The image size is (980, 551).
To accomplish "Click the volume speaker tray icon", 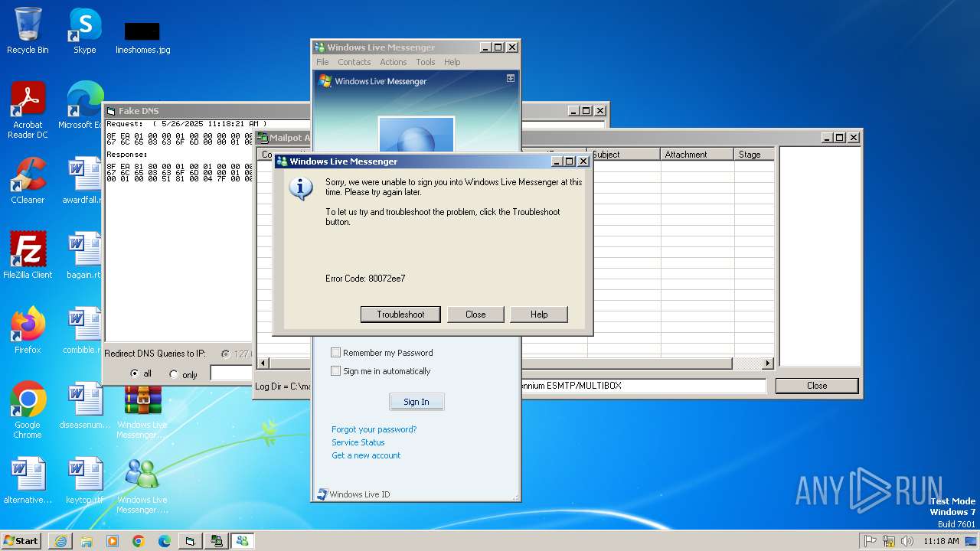I will (x=907, y=541).
